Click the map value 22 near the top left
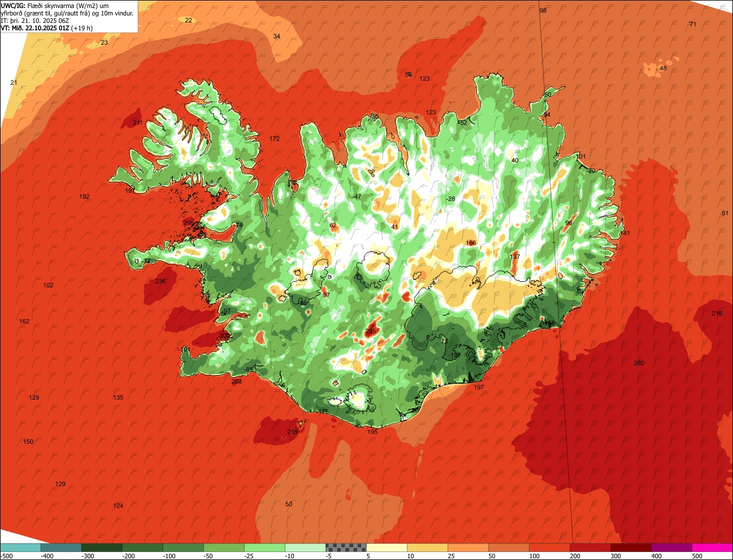The height and width of the screenshot is (560, 733). pos(188,20)
